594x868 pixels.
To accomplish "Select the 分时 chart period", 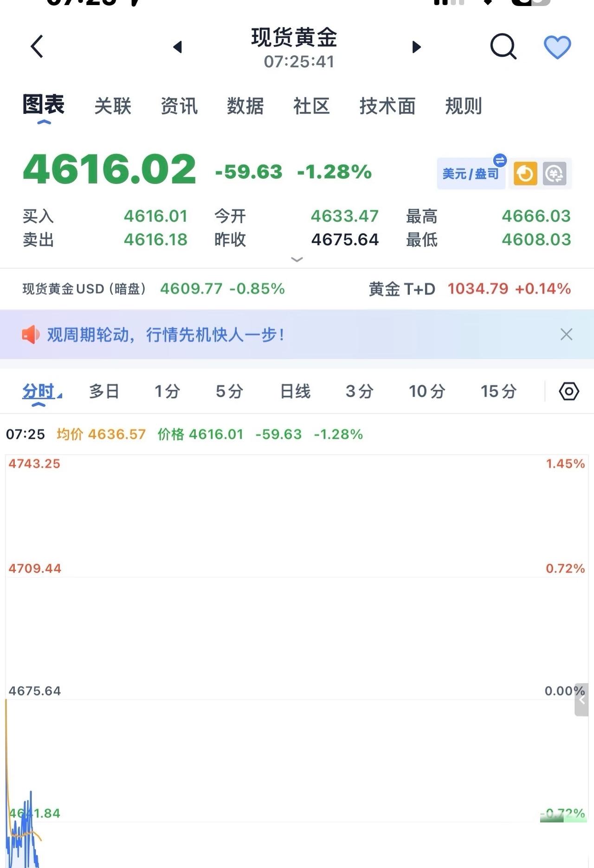I will [39, 392].
